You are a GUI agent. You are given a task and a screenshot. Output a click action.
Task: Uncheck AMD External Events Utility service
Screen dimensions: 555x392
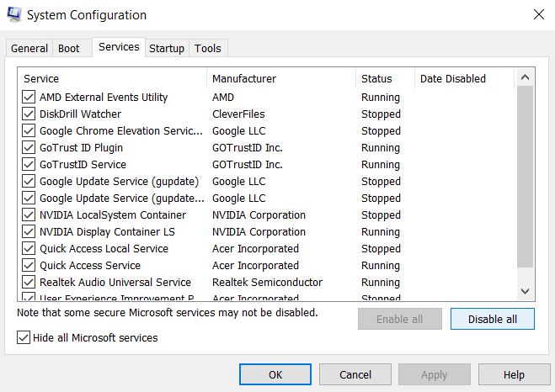point(29,98)
